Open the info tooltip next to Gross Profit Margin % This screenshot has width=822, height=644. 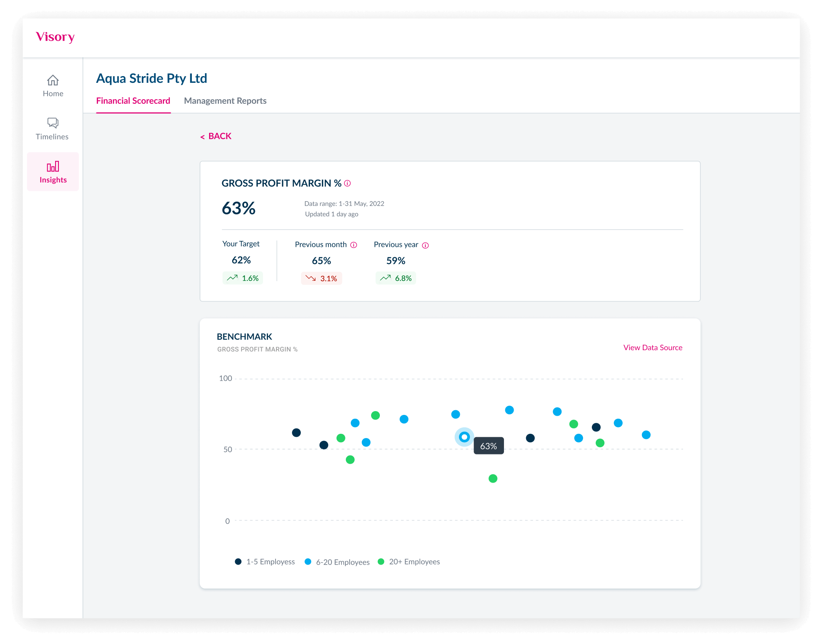click(x=347, y=183)
